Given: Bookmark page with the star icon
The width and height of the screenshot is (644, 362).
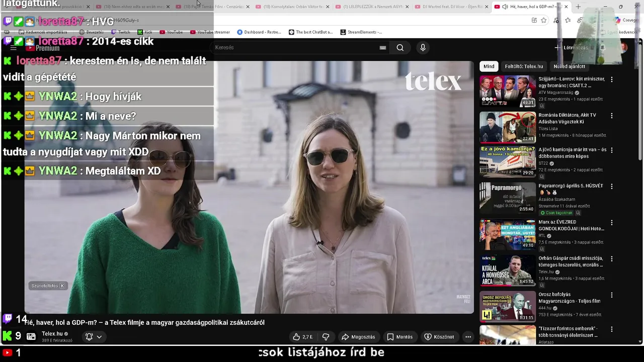Looking at the screenshot, I should coord(544,20).
